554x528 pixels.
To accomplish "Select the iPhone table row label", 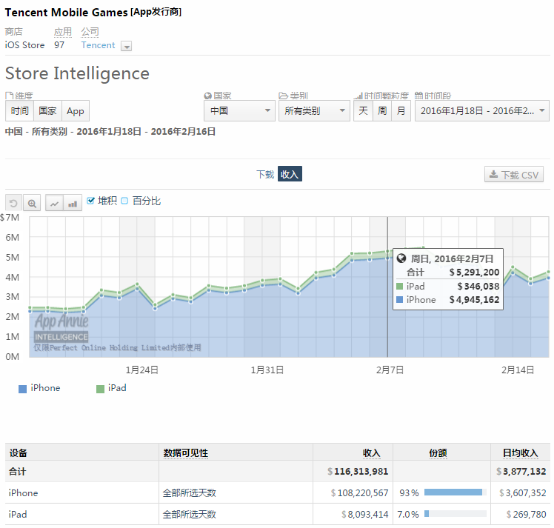I will point(23,493).
